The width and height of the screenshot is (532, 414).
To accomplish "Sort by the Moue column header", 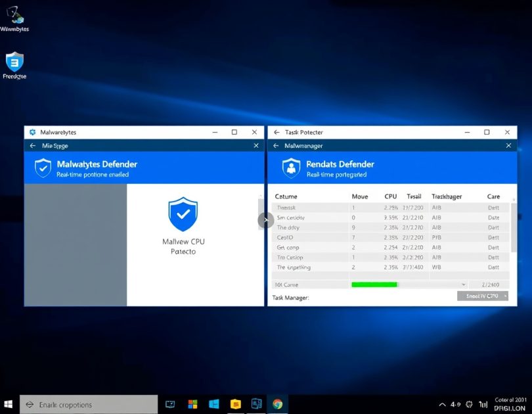I will 360,196.
